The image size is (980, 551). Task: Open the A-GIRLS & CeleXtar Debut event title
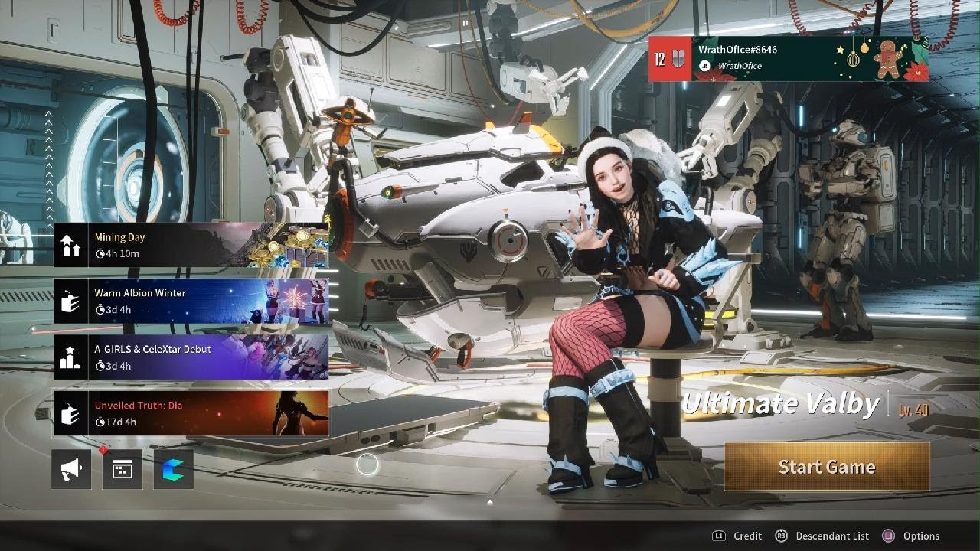(x=152, y=349)
